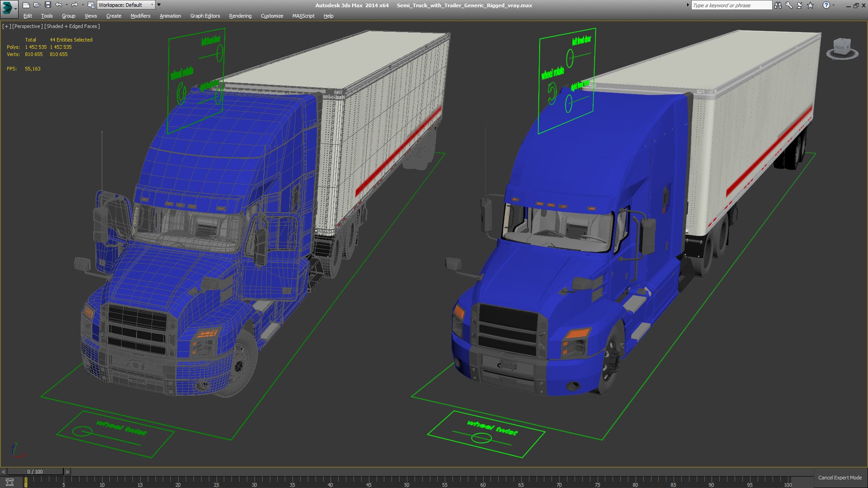Click the Subscription Center key icon
868x488 pixels.
click(789, 5)
